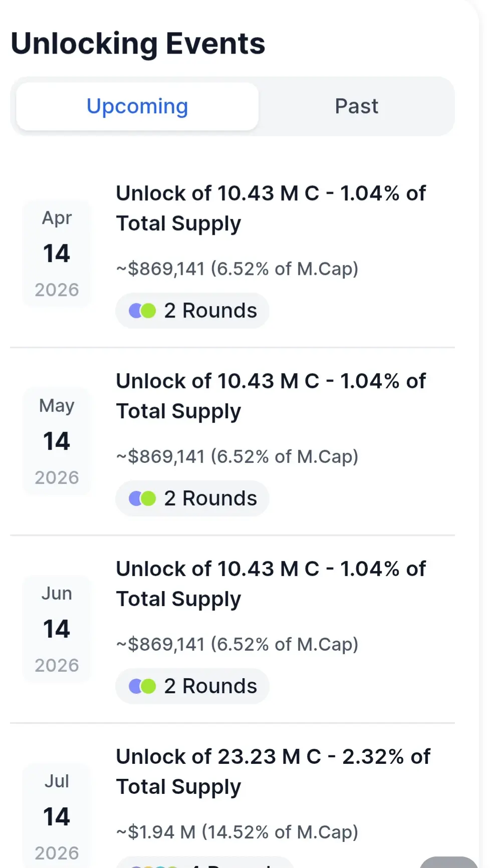503x868 pixels.
Task: Open the May 10.43 M C unlock title
Action: [x=271, y=396]
